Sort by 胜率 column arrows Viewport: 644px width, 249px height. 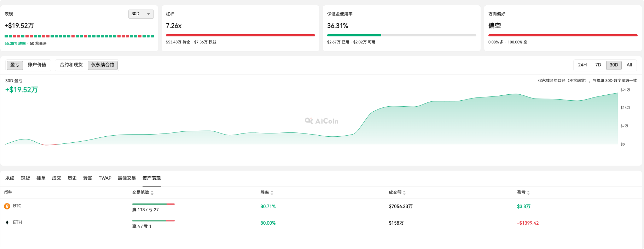(x=272, y=192)
